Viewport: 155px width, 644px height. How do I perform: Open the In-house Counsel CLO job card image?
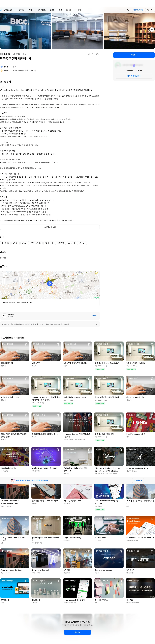pos(77,422)
